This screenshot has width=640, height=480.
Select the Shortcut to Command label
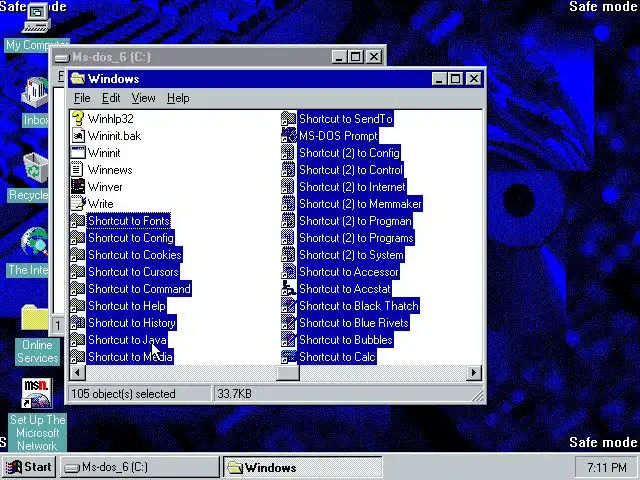[139, 289]
